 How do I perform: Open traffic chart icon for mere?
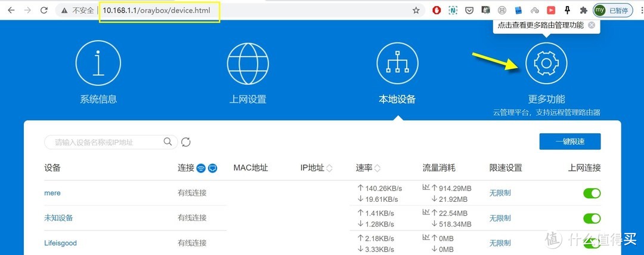tap(426, 188)
